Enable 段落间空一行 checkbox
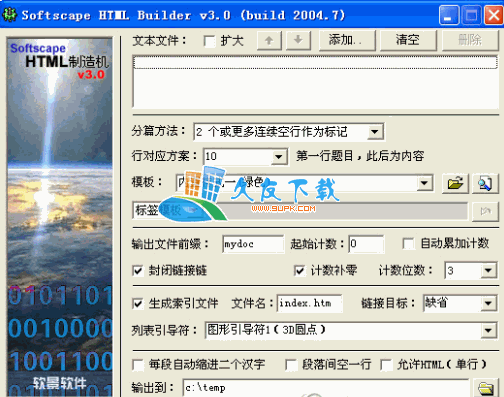 click(x=291, y=365)
